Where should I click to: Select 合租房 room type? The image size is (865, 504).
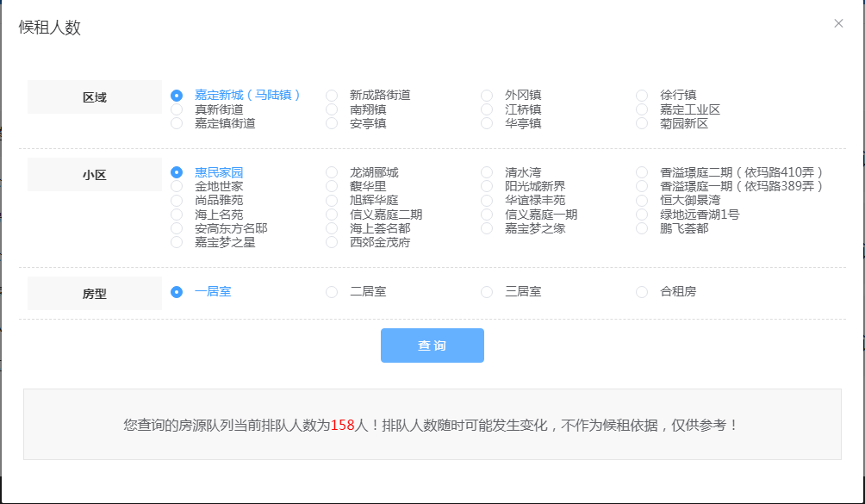(642, 292)
